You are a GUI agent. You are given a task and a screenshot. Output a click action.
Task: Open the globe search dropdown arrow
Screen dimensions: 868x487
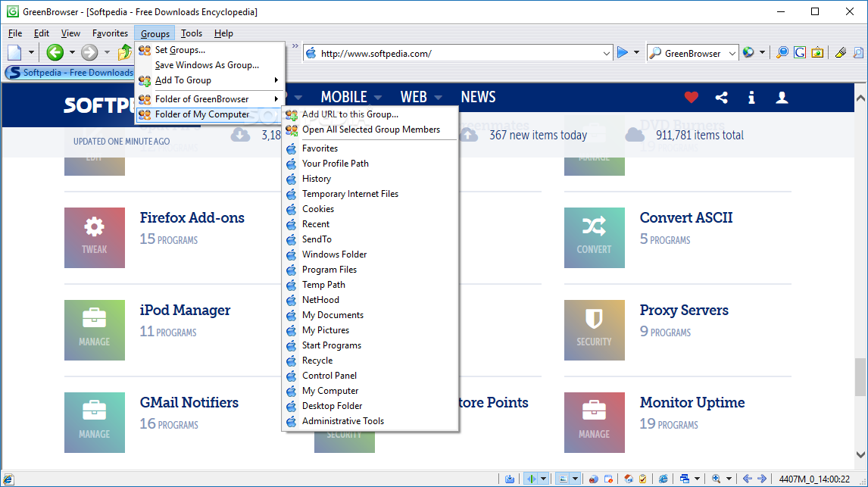click(762, 53)
